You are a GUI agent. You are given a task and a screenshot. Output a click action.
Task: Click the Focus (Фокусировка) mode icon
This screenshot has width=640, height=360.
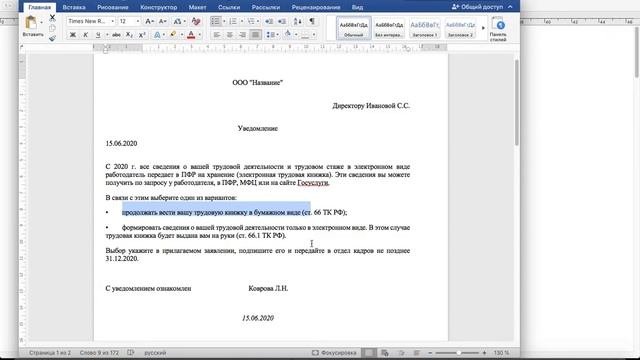tap(334, 353)
